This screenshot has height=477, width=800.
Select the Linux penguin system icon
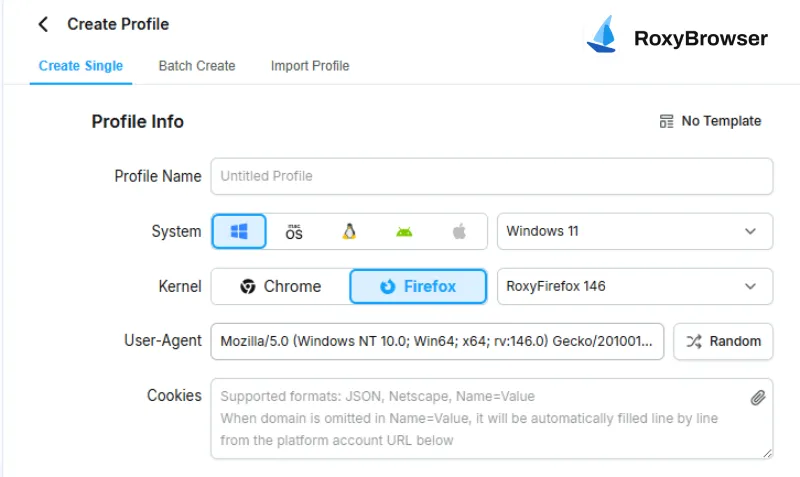[x=349, y=232]
